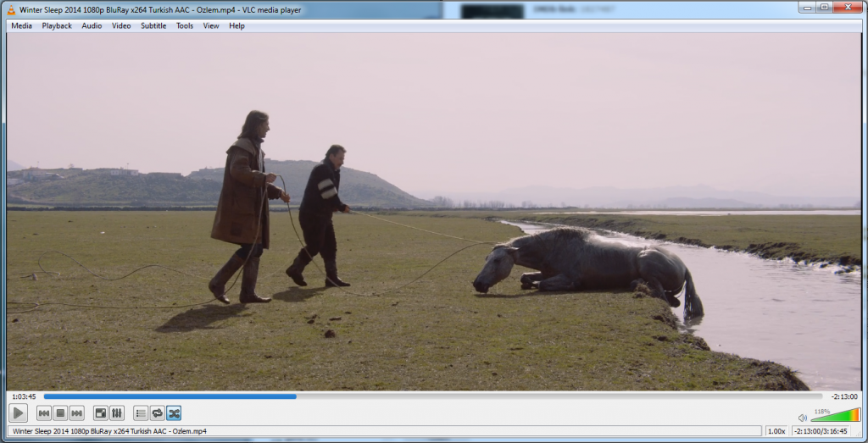Show the playlist panel
The image size is (868, 443).
[x=142, y=413]
